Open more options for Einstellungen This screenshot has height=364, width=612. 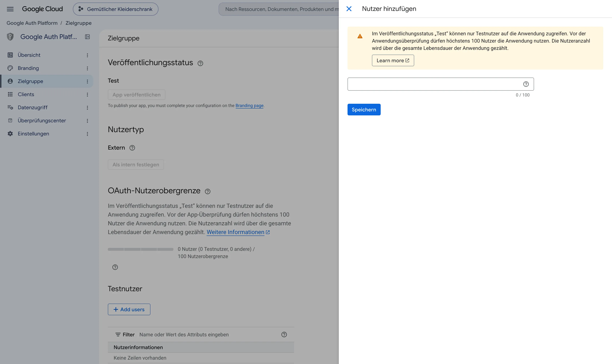coord(87,134)
